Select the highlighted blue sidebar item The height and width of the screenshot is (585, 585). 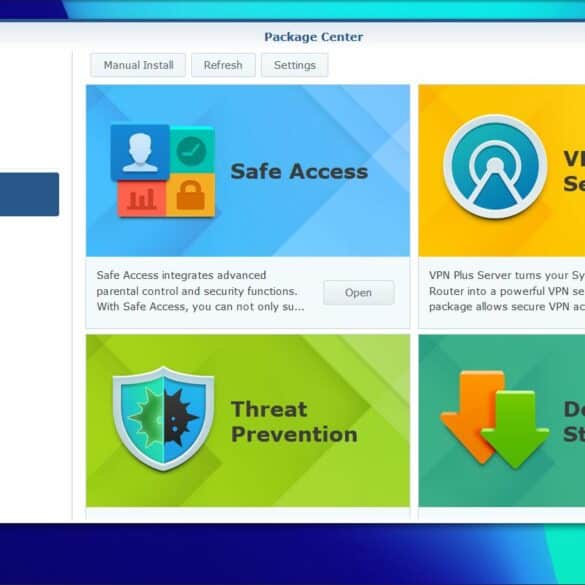pyautogui.click(x=29, y=194)
